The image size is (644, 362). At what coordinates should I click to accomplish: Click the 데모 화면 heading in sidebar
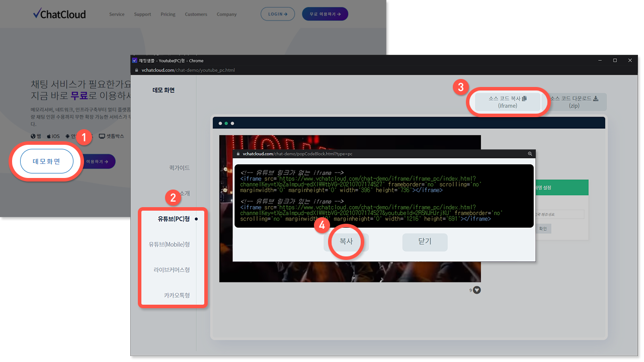tap(164, 90)
